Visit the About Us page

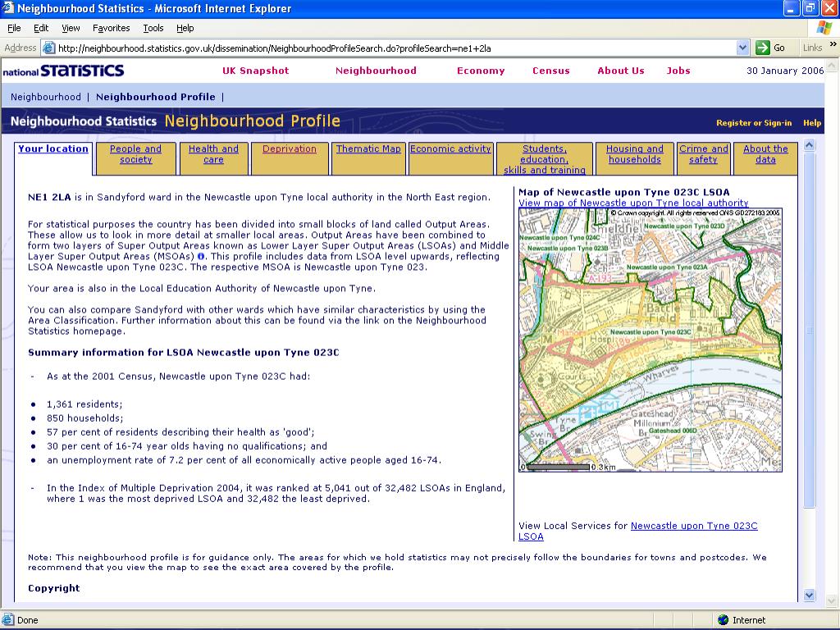tap(621, 71)
